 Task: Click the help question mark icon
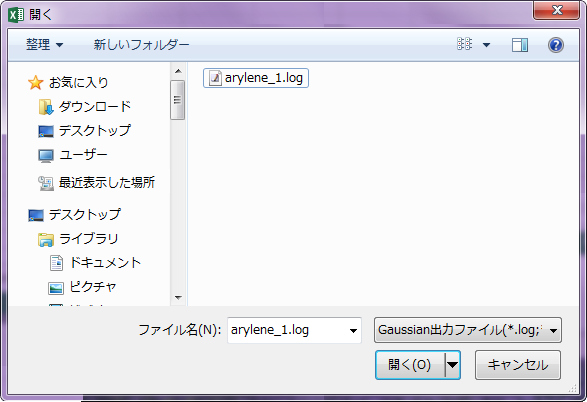556,45
